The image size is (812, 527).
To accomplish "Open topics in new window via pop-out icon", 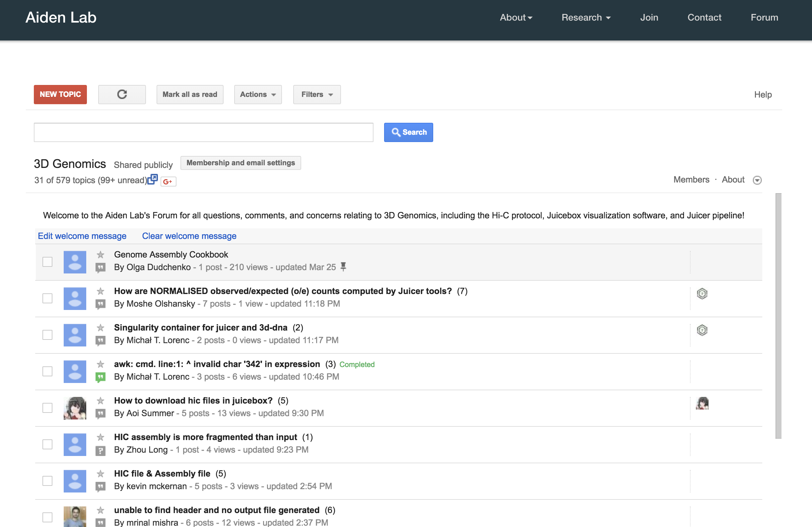I will 153,179.
